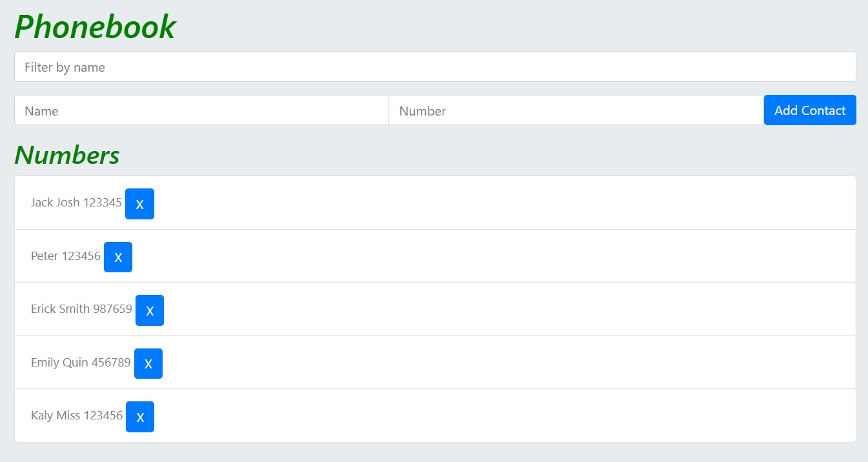Select the name Kaly Miss
Image resolution: width=868 pixels, height=462 pixels.
pyautogui.click(x=56, y=416)
